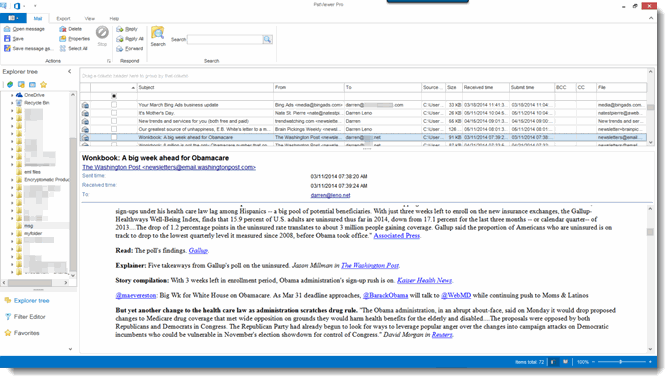The height and width of the screenshot is (383, 672).
Task: Click the green refresh icon in Explorer tree
Action: (10, 84)
